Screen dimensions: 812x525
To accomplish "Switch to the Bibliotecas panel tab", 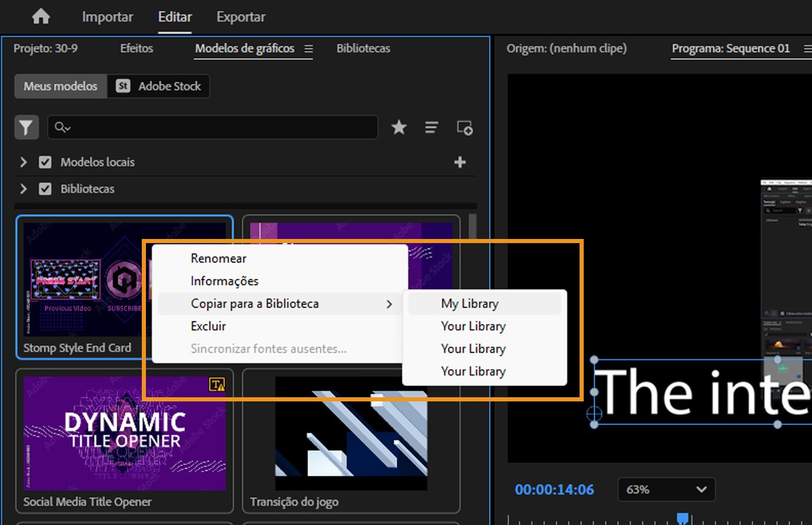I will (363, 48).
